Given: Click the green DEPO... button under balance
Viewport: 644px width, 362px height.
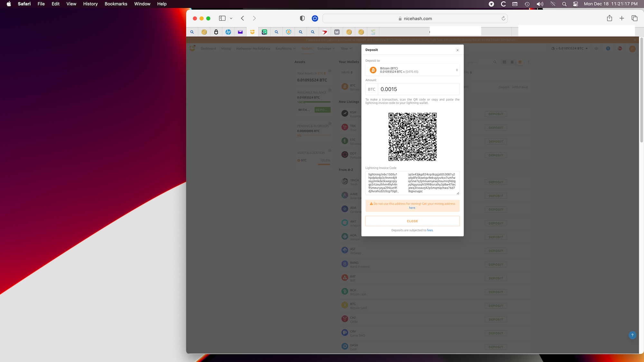Looking at the screenshot, I should click(x=322, y=110).
